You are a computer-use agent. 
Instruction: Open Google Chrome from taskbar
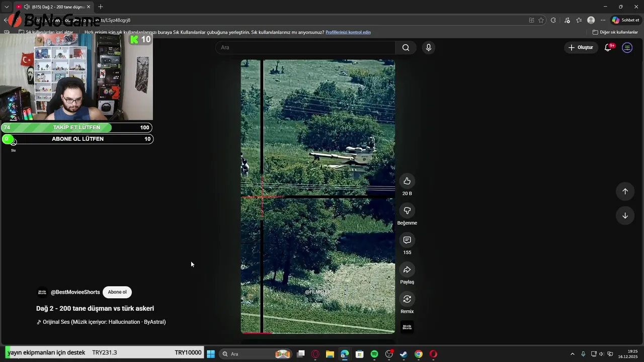[x=419, y=354]
